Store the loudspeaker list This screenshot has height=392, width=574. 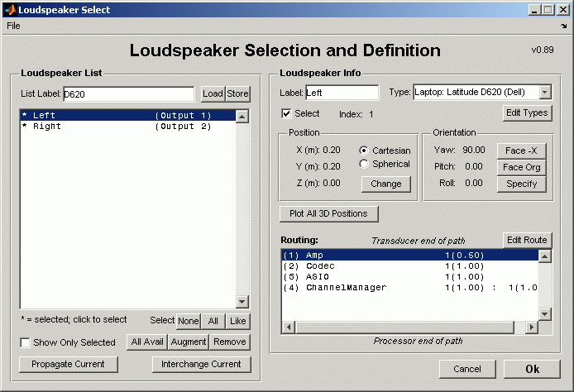(237, 93)
